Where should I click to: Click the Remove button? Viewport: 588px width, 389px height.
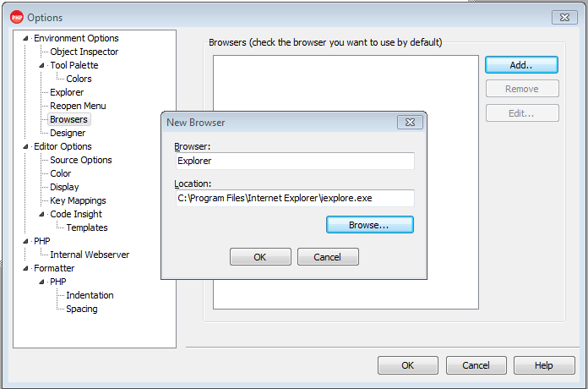click(x=522, y=89)
